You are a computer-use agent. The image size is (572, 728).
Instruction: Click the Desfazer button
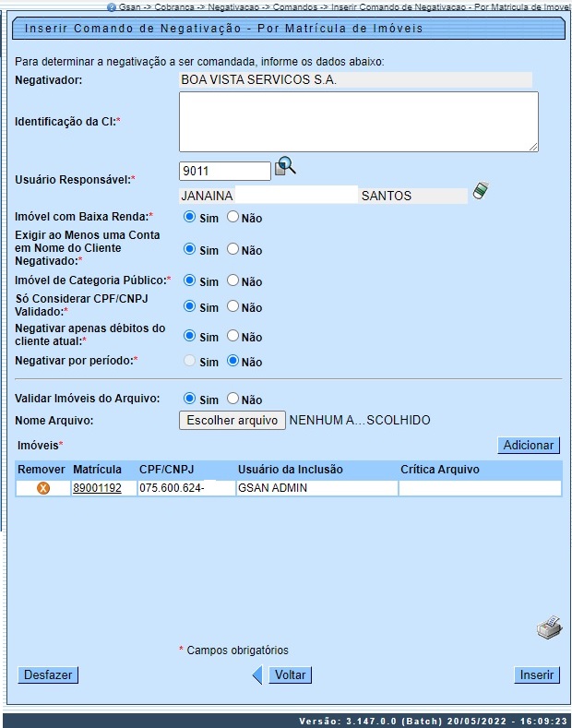point(48,675)
